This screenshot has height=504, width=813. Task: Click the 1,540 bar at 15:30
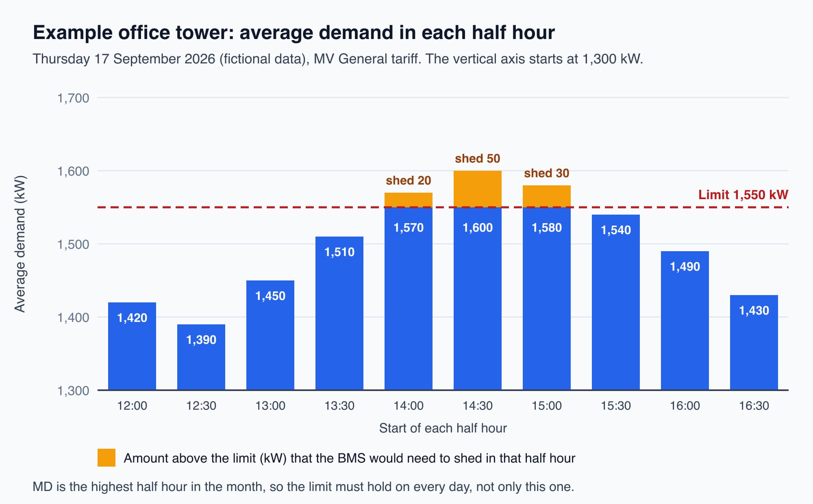tap(616, 302)
